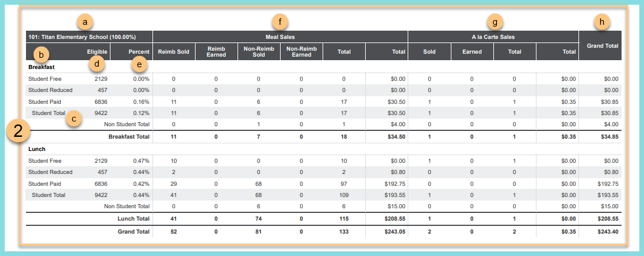Screen dimensions: 644x256
Task: Select 'Student Free' label in Breakfast section
Action: 44,79
